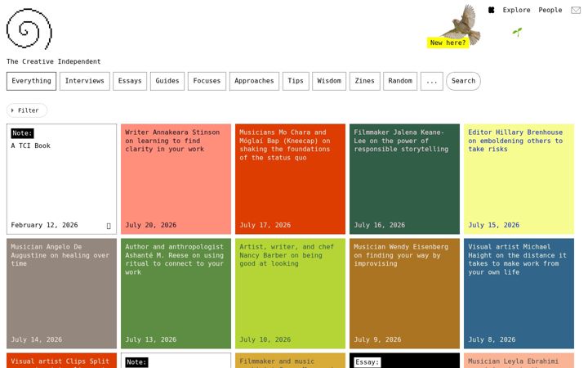Viewport: 588px width, 368px height.
Task: Open the Wisdom tab
Action: 329,81
